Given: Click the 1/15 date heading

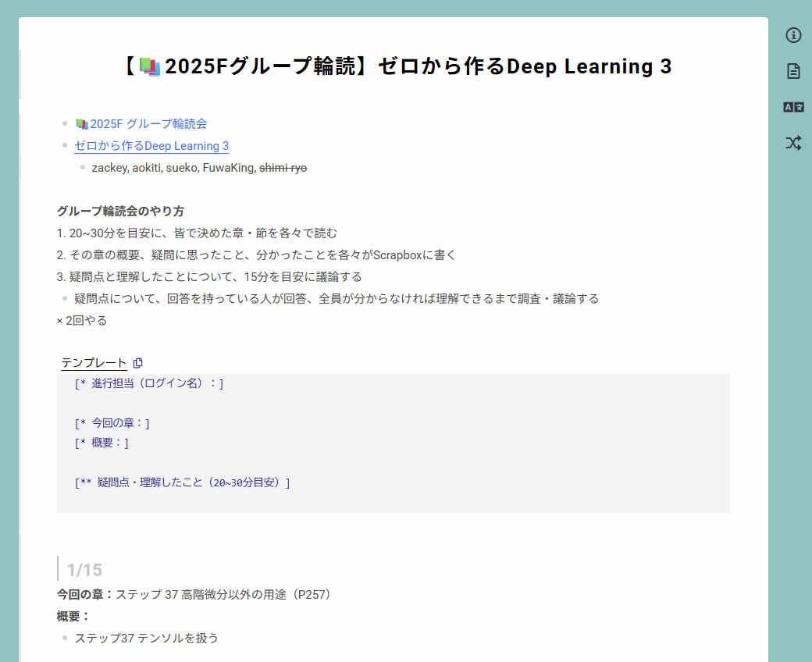Looking at the screenshot, I should click(84, 570).
